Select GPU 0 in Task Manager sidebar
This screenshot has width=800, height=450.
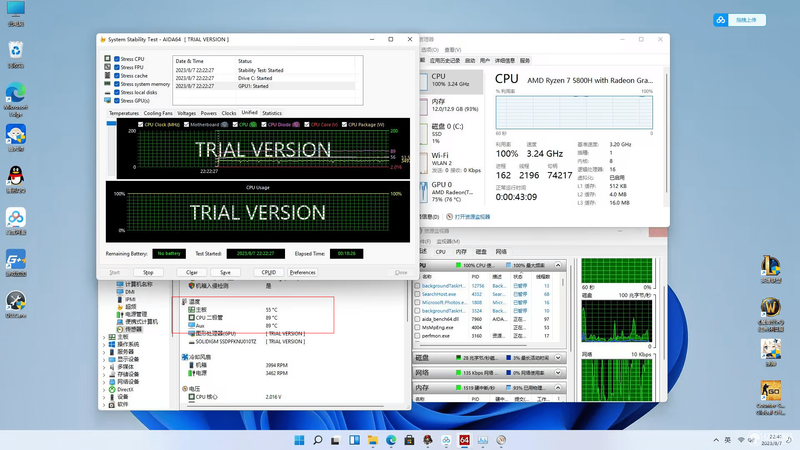click(451, 191)
